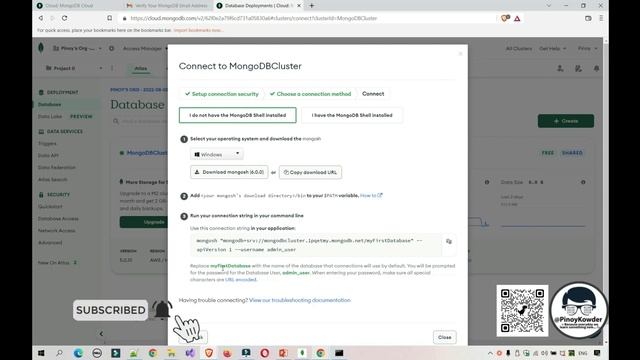Image resolution: width=640 pixels, height=360 pixels.
Task: Reload the page
Action: 64,18
